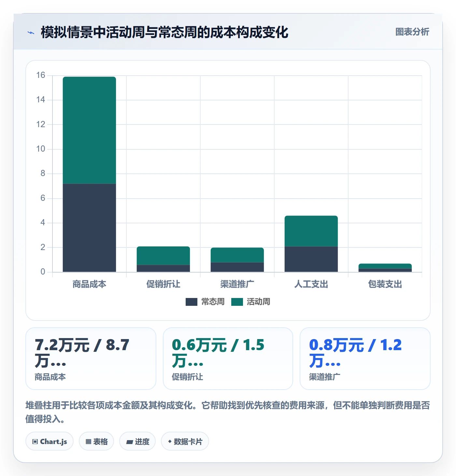This screenshot has height=476, width=456.
Task: Select the 数据卡片 tag chip
Action: (x=185, y=441)
